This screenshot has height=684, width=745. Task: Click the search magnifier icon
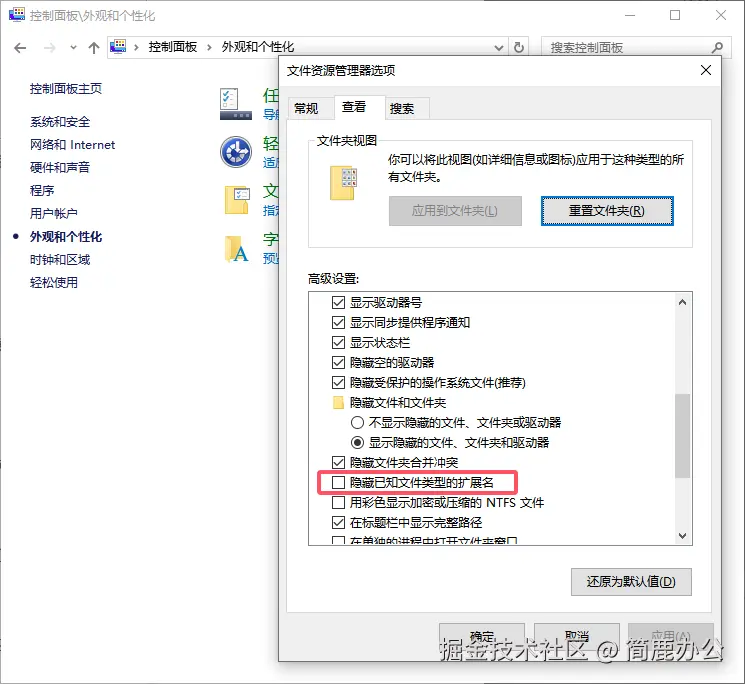coord(717,48)
